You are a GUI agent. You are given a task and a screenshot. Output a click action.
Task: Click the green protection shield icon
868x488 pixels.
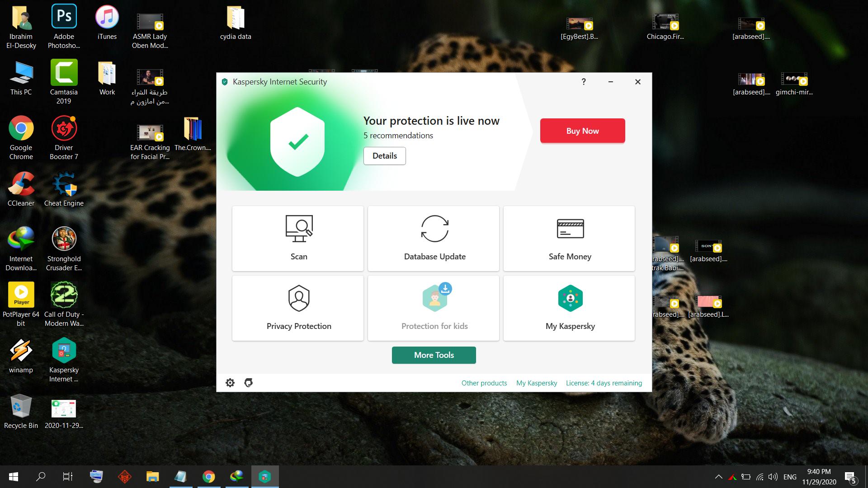297,142
